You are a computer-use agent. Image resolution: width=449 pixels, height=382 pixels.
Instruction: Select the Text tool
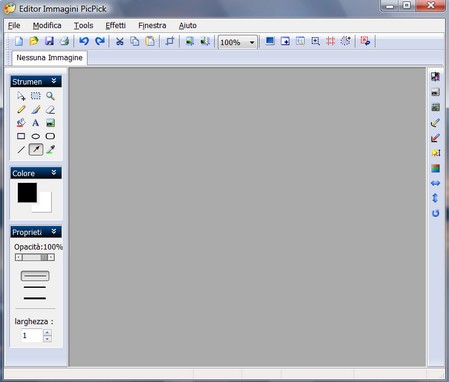pos(35,123)
